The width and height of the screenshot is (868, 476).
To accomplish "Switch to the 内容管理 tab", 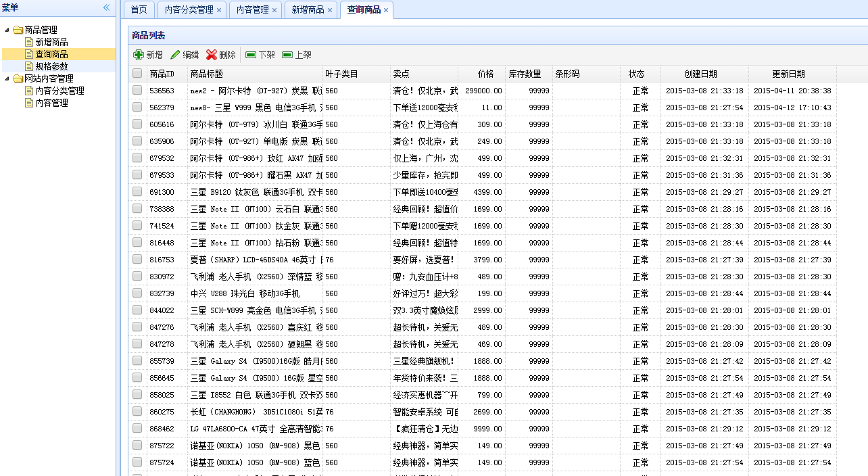I will (252, 10).
